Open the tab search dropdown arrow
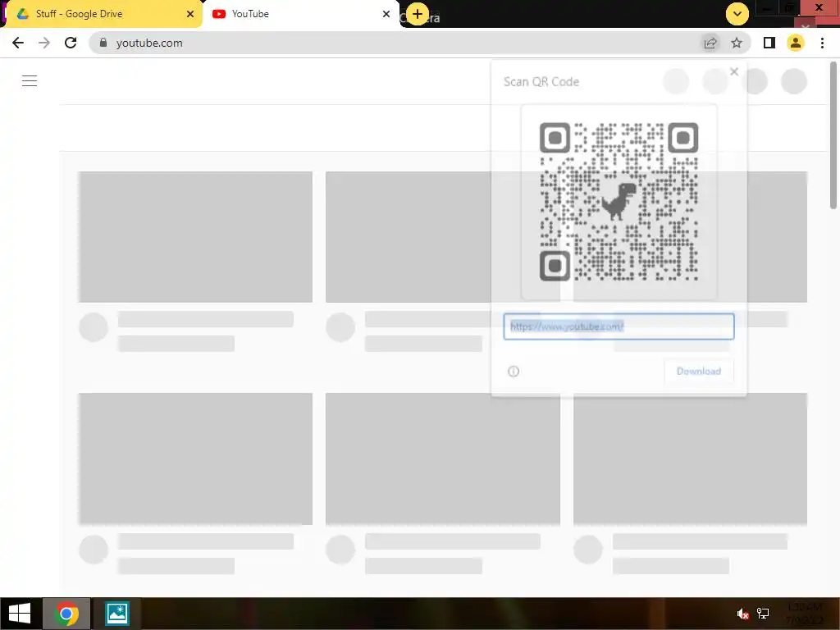 [737, 14]
